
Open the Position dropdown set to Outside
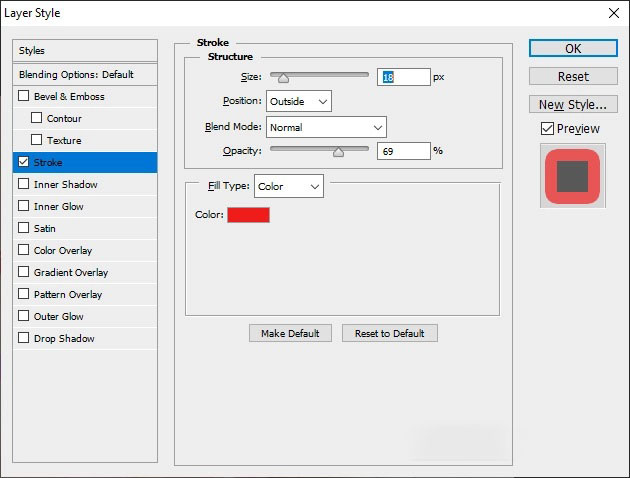click(299, 101)
